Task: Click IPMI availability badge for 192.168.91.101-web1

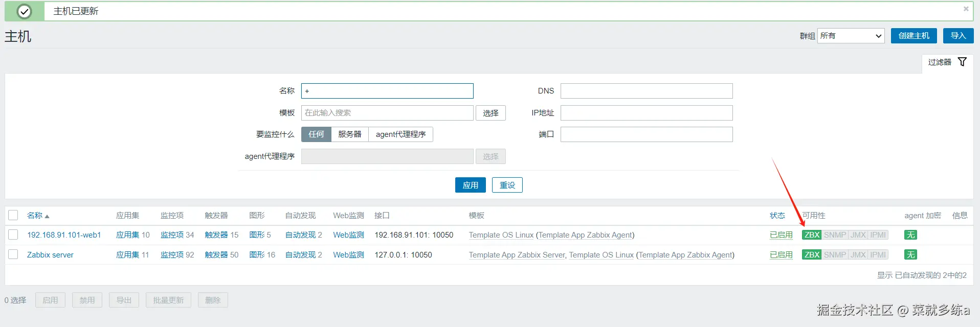Action: click(878, 235)
